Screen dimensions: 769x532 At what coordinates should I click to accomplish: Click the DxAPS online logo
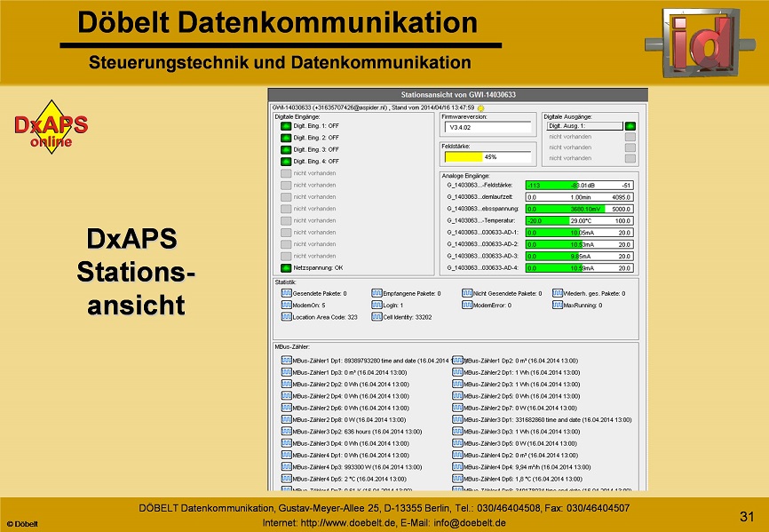pos(52,128)
